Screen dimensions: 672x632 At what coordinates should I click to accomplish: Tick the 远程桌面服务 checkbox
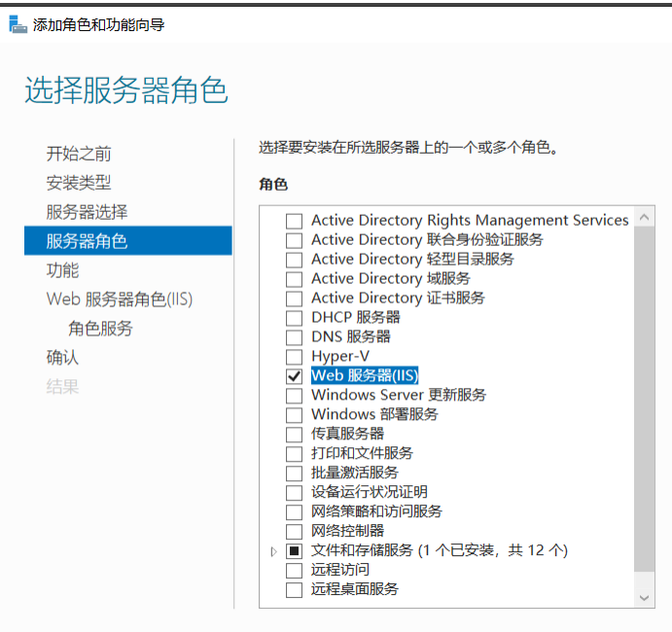pos(294,589)
